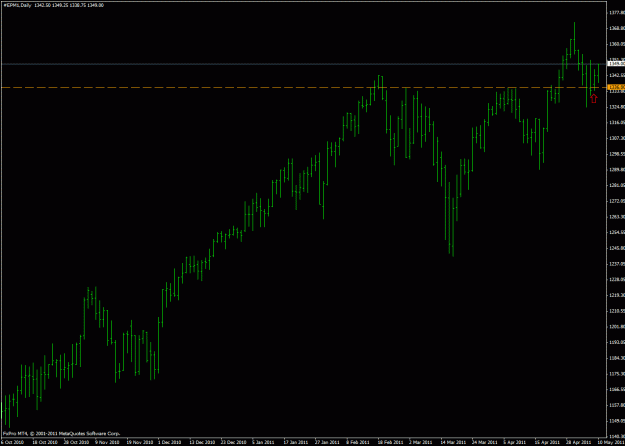
Task: Click the #EPM1,Daily chart title text
Action: coord(16,5)
